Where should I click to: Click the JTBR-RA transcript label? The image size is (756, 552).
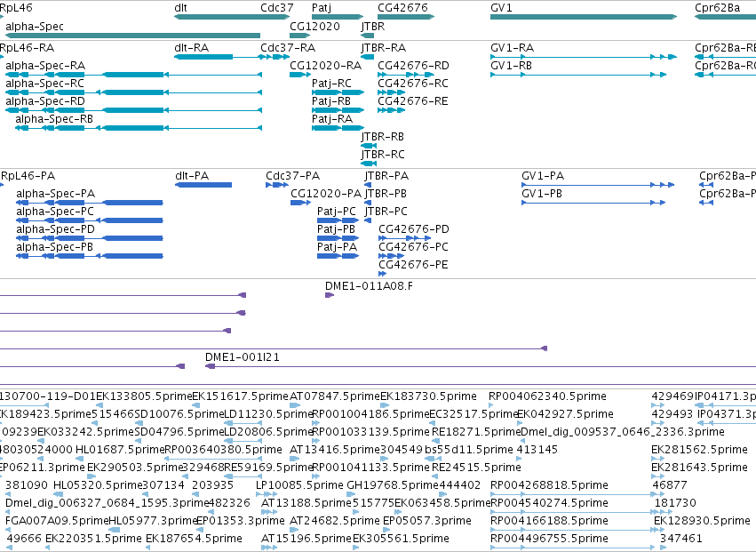coord(384,48)
